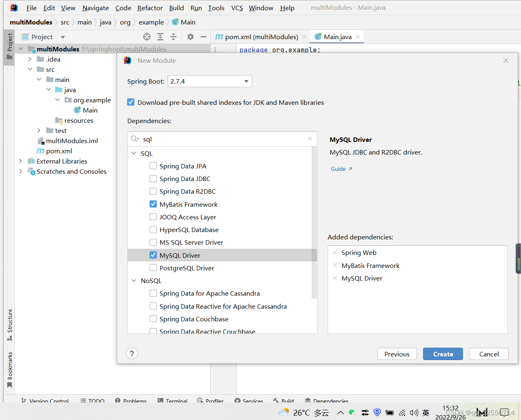This screenshot has height=420, width=521.
Task: Open the Build menu
Action: (x=176, y=8)
